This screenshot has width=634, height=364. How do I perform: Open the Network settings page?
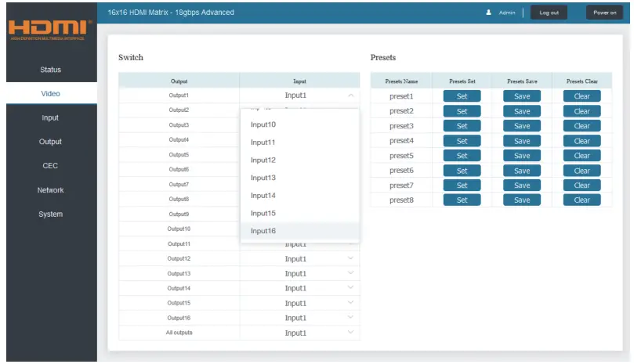[51, 190]
